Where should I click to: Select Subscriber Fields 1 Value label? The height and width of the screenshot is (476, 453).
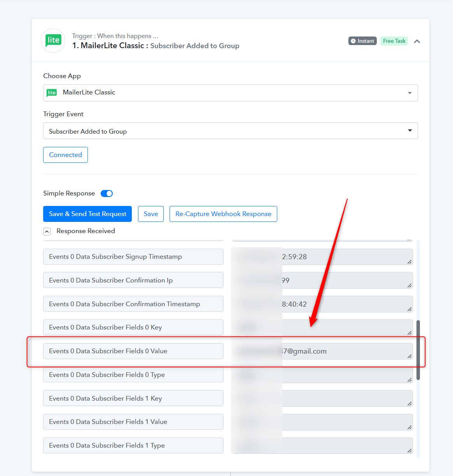pyautogui.click(x=133, y=422)
